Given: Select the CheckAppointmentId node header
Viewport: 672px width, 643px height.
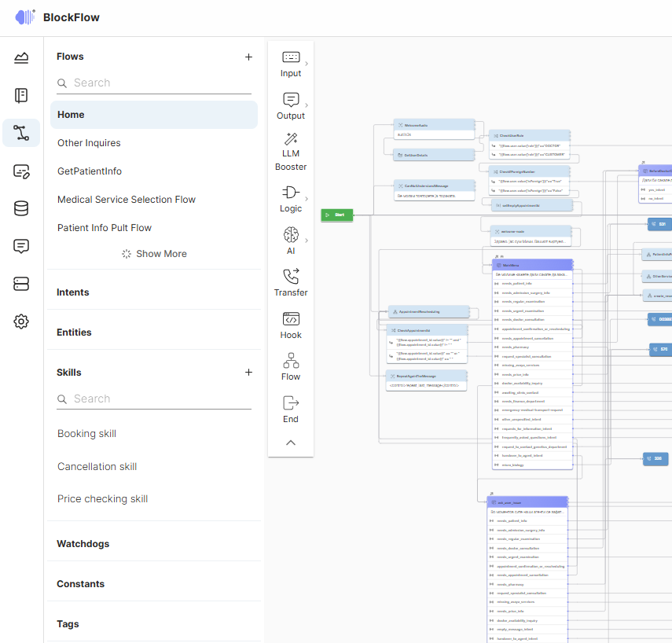Looking at the screenshot, I should pos(427,330).
